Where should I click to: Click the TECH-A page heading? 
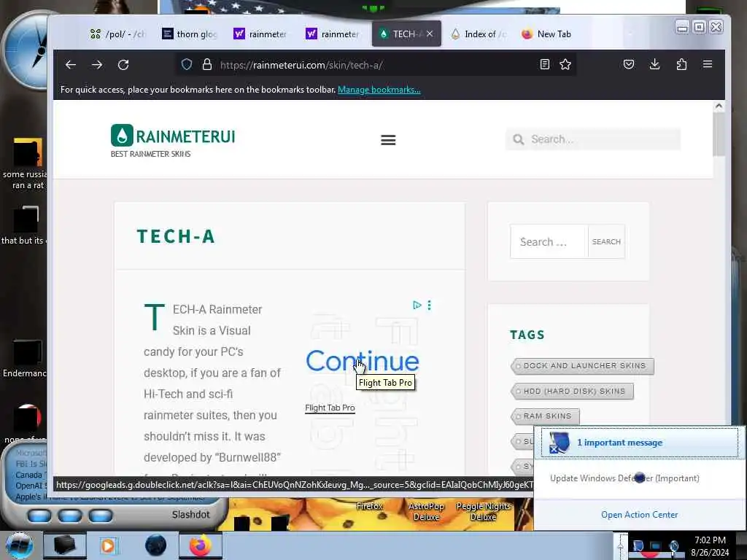[x=177, y=236]
